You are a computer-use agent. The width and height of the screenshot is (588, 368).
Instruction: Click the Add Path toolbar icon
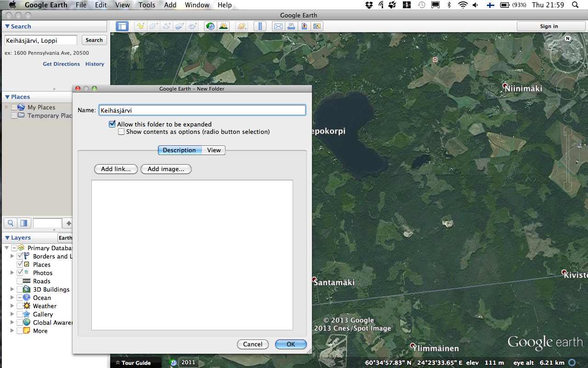(x=167, y=26)
